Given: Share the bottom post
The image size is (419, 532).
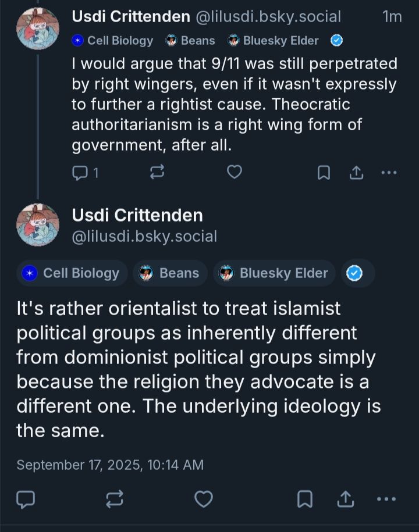Looking at the screenshot, I should (345, 499).
